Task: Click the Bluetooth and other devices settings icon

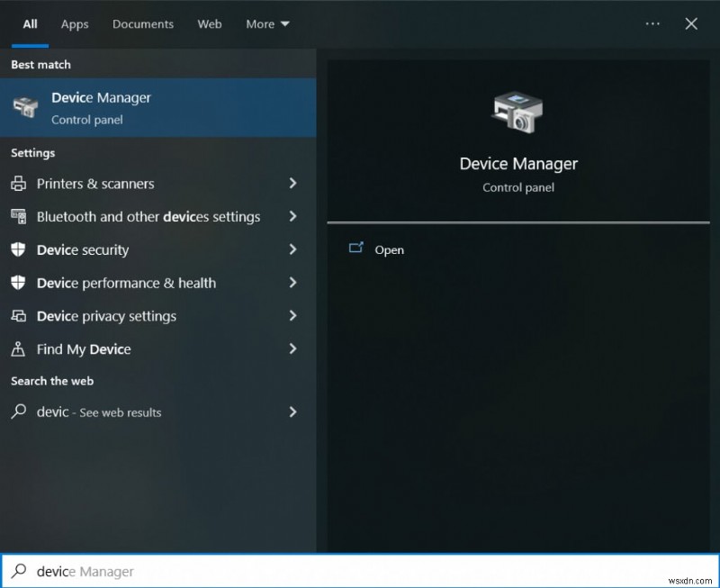Action: [x=18, y=216]
